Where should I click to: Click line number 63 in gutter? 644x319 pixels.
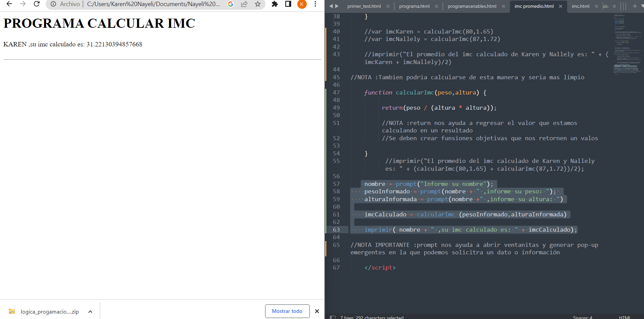click(336, 230)
